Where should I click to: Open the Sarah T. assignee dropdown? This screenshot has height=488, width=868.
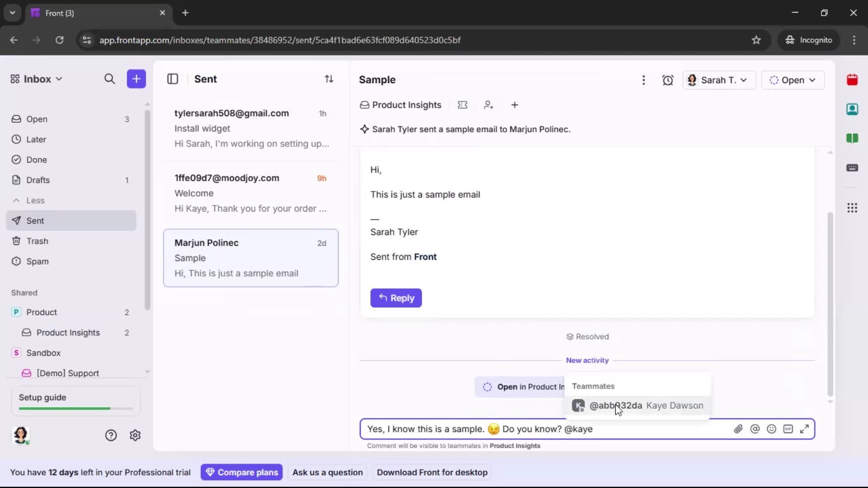[718, 80]
